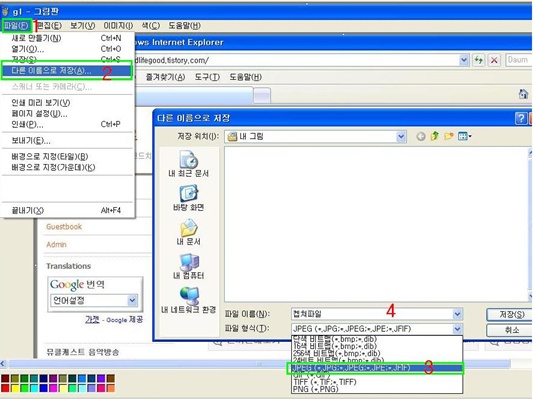533x399 pixels.
Task: Click Internet Explorer home icon
Action: tap(523, 94)
